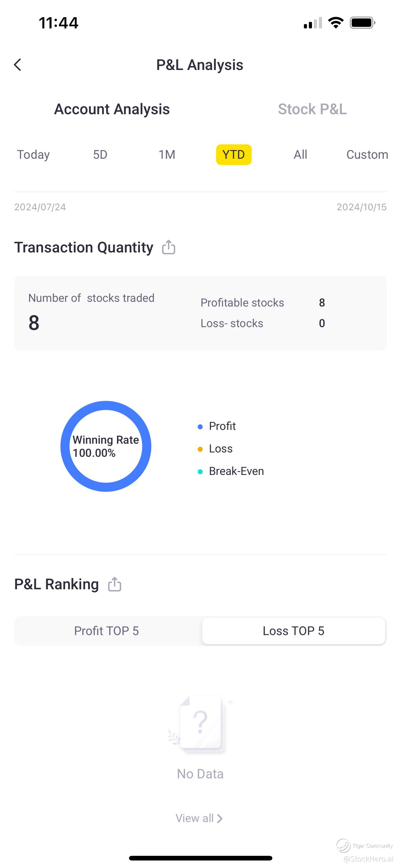The width and height of the screenshot is (401, 868).
Task: Open the Stock P&L tab
Action: coord(312,109)
